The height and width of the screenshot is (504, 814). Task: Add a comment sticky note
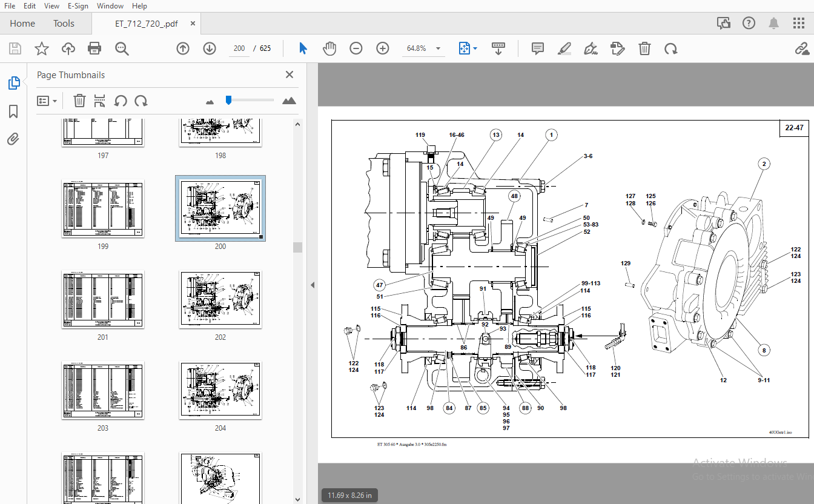tap(538, 48)
